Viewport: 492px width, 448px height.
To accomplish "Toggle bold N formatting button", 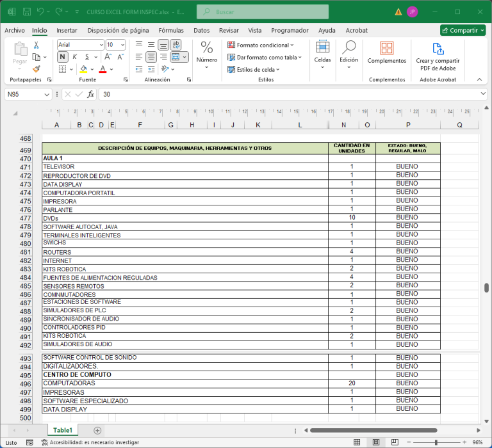I will pos(63,57).
